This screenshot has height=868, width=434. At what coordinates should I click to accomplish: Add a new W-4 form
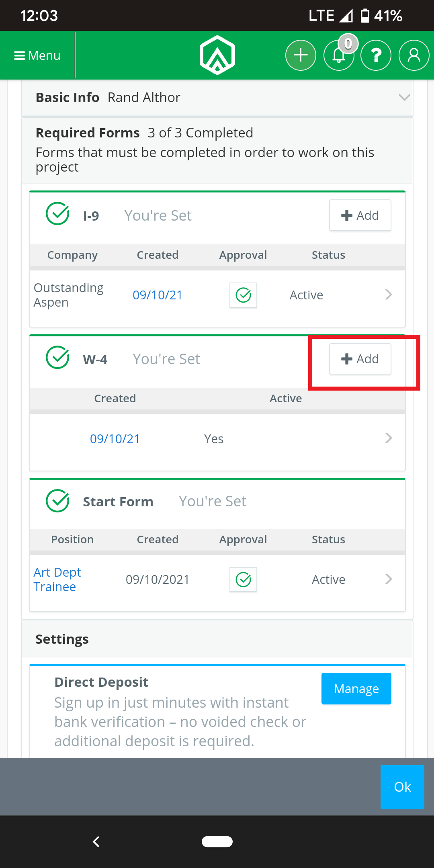(360, 359)
